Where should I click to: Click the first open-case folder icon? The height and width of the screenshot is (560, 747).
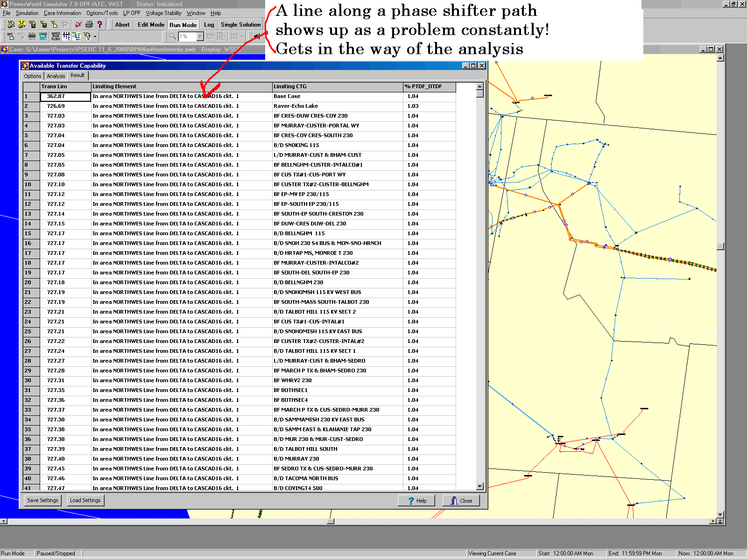coord(11,24)
